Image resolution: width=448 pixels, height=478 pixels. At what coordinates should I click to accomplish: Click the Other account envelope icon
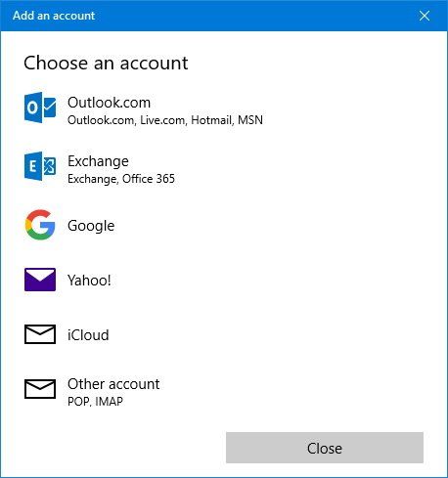40,389
